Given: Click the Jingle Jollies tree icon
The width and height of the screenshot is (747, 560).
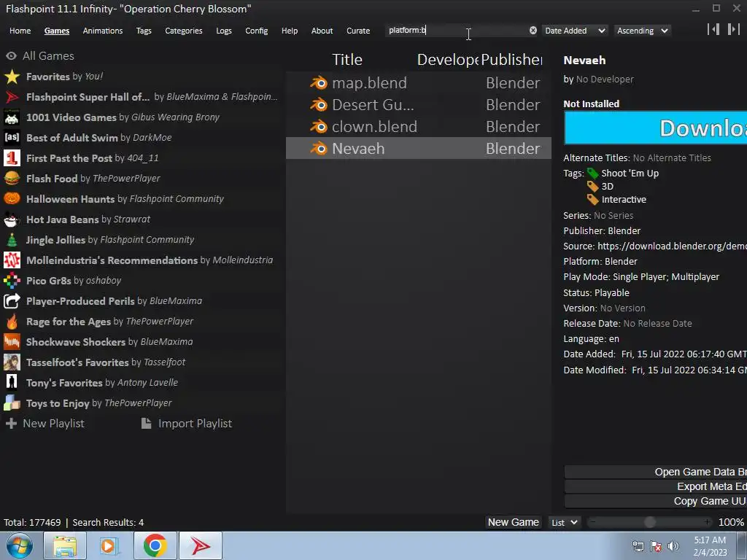Looking at the screenshot, I should point(12,240).
